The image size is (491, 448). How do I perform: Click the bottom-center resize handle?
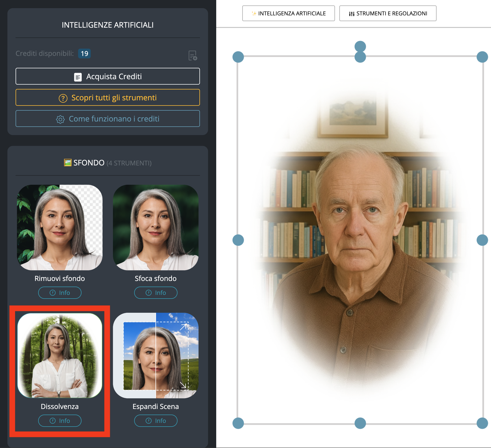[360, 423]
